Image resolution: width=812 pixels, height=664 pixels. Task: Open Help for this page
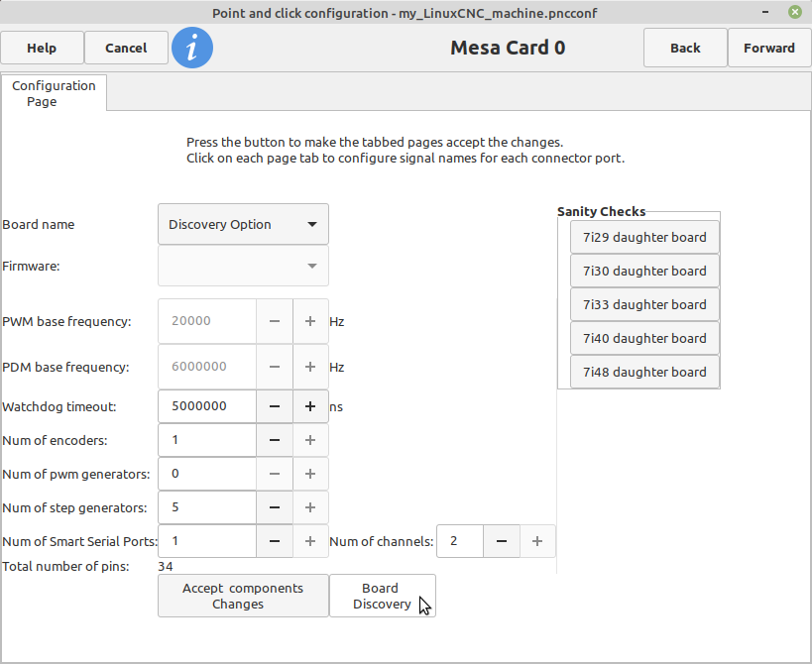[x=42, y=49]
